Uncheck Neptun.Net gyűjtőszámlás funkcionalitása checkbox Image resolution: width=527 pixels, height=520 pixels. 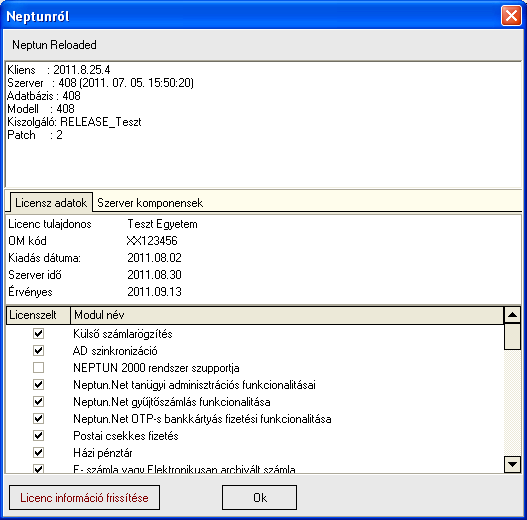tap(38, 401)
